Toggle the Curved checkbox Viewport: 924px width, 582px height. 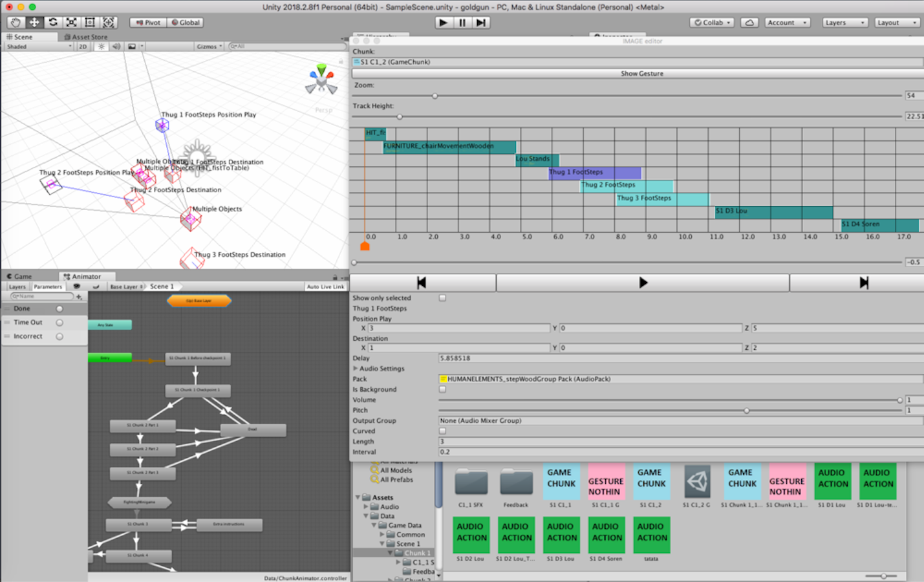pyautogui.click(x=442, y=431)
